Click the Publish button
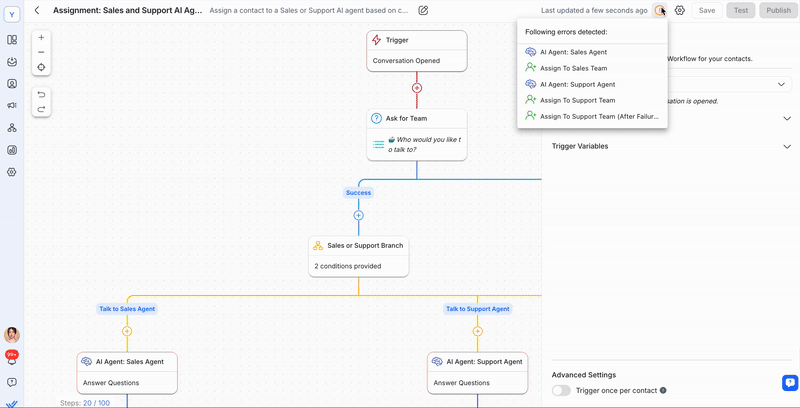Viewport: 800px width, 408px height. pos(778,10)
